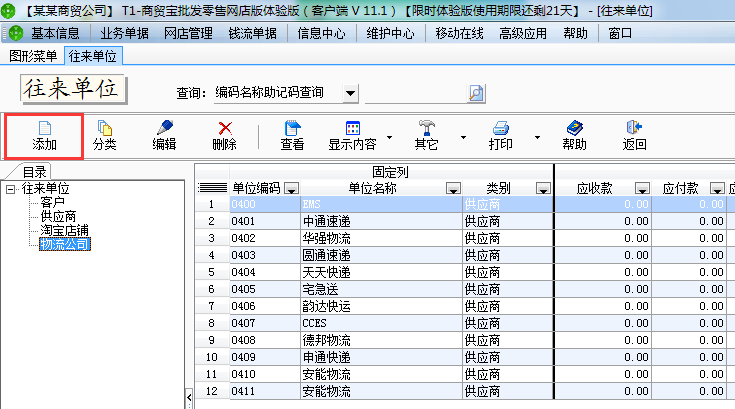Open the 应收款 column filter dropdown

pos(642,189)
